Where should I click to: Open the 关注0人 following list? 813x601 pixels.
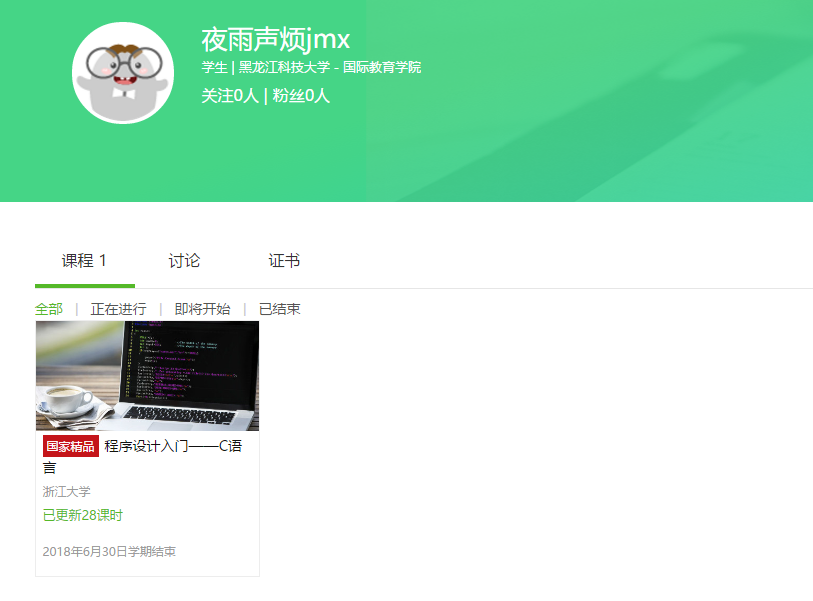click(x=230, y=95)
